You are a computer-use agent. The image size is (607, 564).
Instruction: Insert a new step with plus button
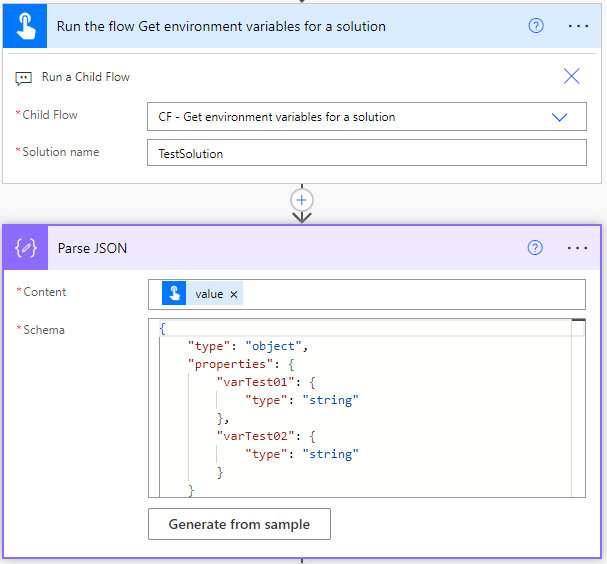[302, 199]
